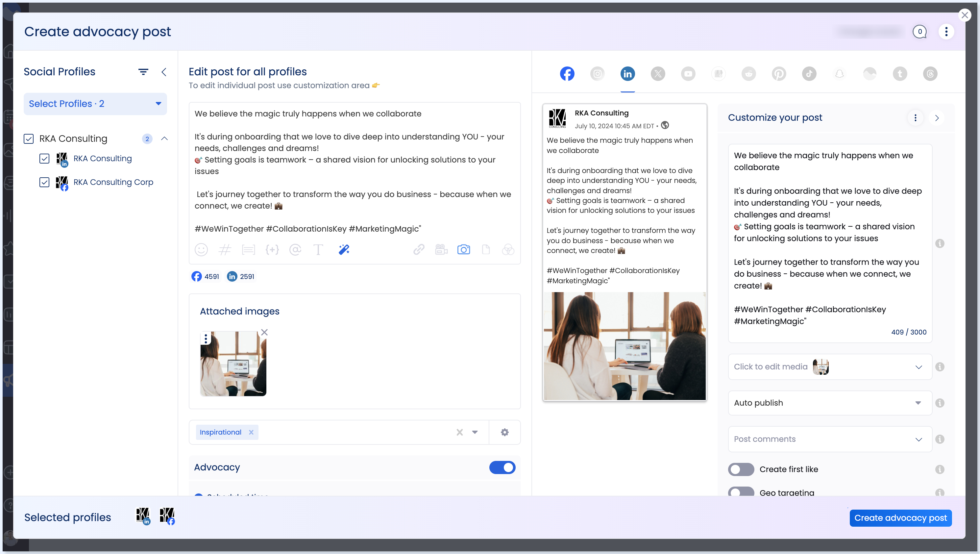
Task: Switch to the X (Twitter) preview tab
Action: 658,74
